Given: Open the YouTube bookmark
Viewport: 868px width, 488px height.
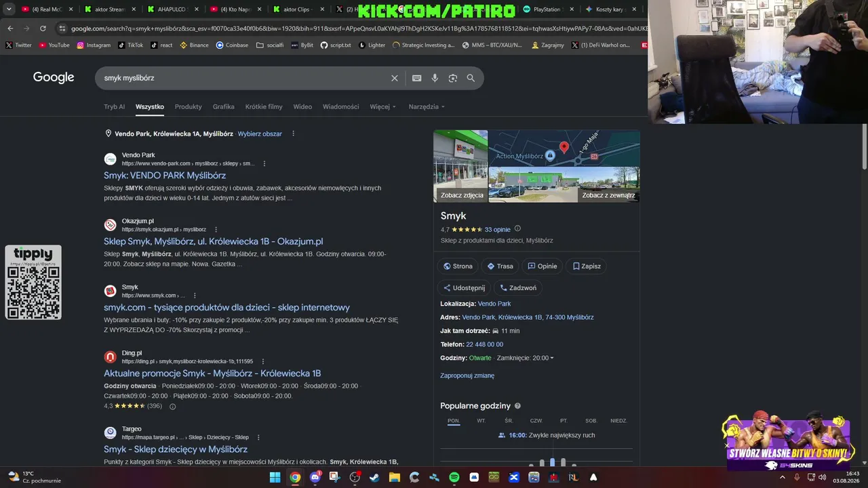Looking at the screenshot, I should pyautogui.click(x=54, y=45).
